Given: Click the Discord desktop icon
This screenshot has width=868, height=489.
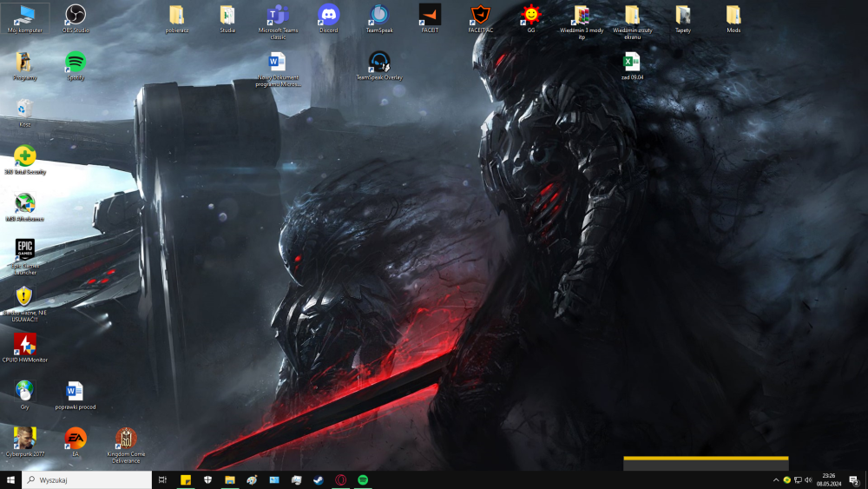Looking at the screenshot, I should pyautogui.click(x=328, y=15).
